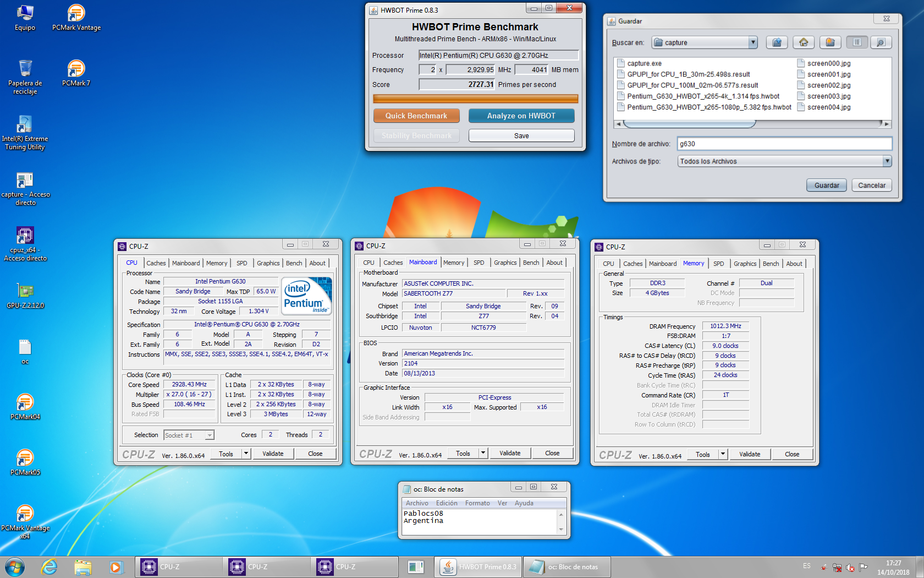
Task: Click the Quick Benchmark button
Action: tap(416, 116)
